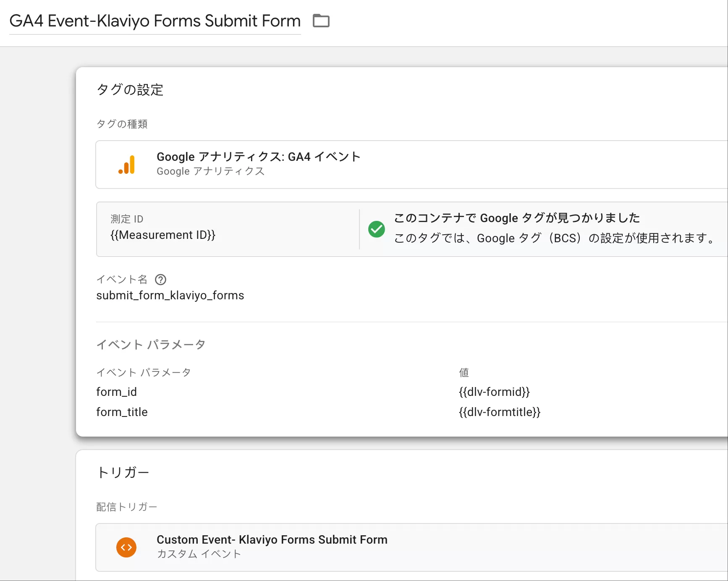Click the イベント パラメータ section heading
Viewport: 728px width, 581px height.
151,345
